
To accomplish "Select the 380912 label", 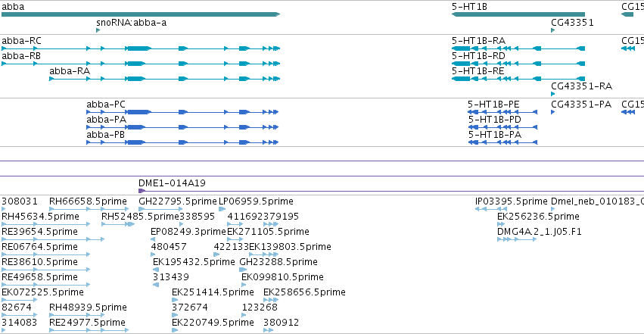I will pos(281,323).
